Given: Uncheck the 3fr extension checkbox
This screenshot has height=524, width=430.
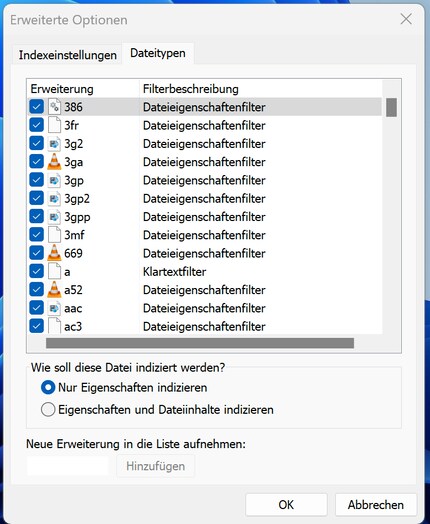Looking at the screenshot, I should 36,125.
